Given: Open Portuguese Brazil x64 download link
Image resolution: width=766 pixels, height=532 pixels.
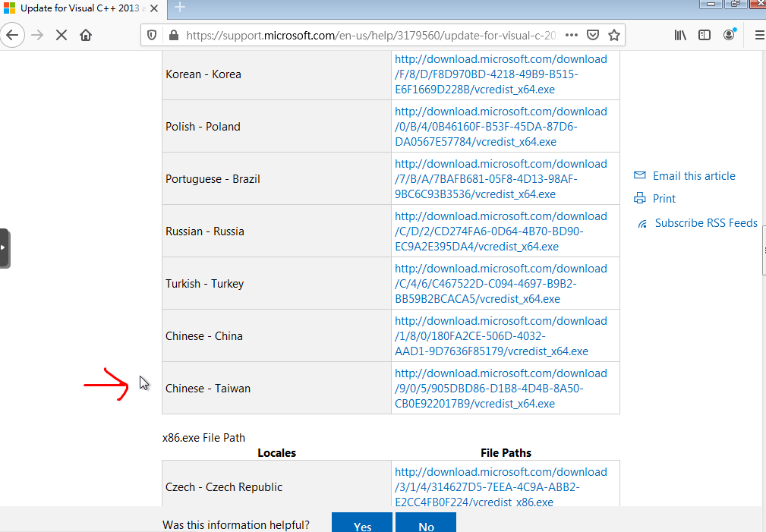Looking at the screenshot, I should [501, 179].
